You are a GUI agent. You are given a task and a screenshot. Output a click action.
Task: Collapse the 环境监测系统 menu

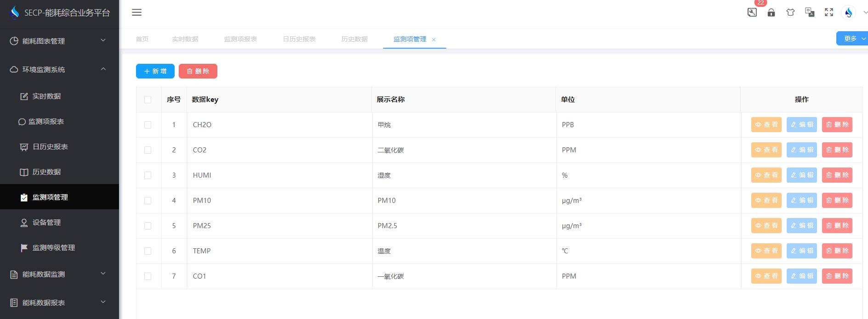[59, 69]
